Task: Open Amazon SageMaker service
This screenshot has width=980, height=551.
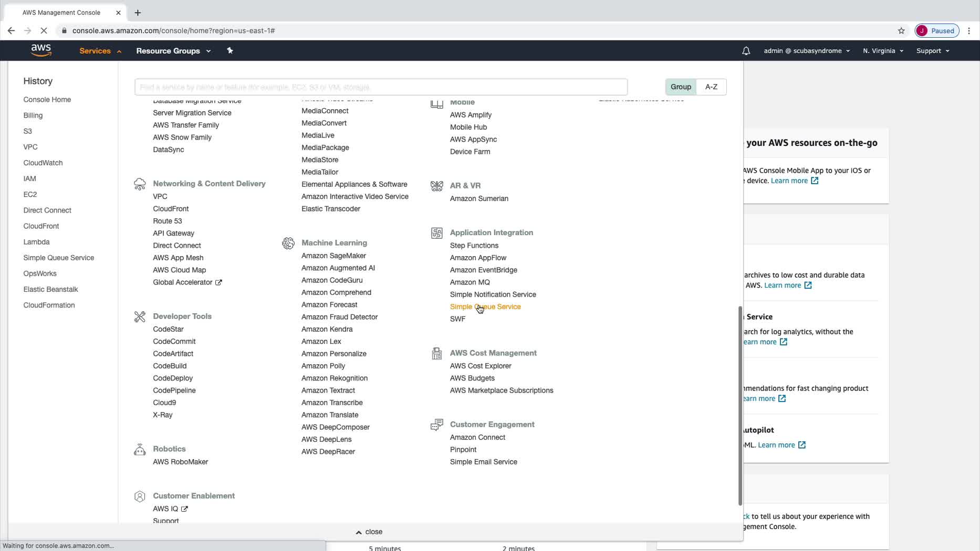Action: point(333,256)
